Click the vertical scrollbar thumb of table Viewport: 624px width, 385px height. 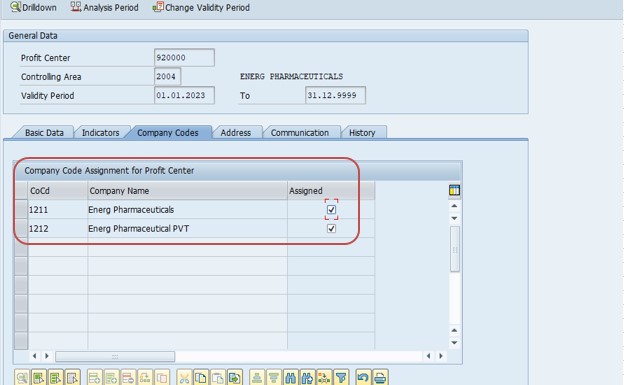pos(454,249)
